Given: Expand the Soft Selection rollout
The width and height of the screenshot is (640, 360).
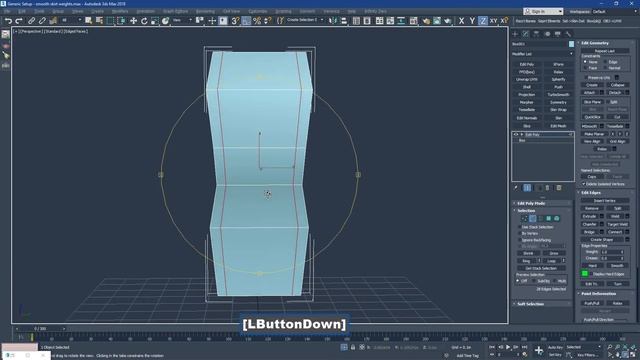Looking at the screenshot, I should pos(530,304).
